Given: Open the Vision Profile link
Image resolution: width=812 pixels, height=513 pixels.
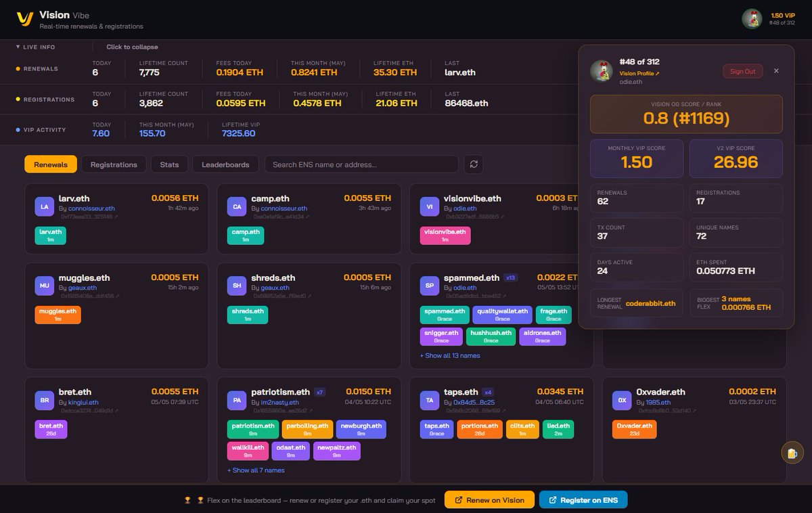Looking at the screenshot, I should pos(639,73).
